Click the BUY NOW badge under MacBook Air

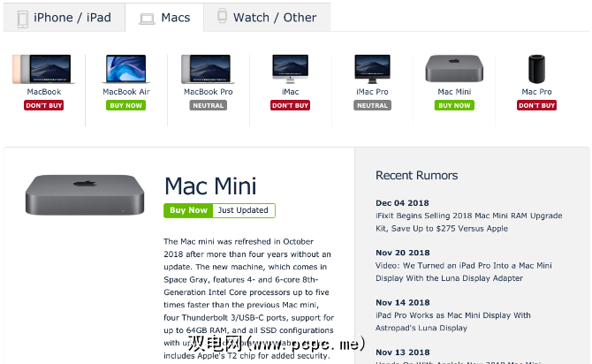pyautogui.click(x=126, y=105)
